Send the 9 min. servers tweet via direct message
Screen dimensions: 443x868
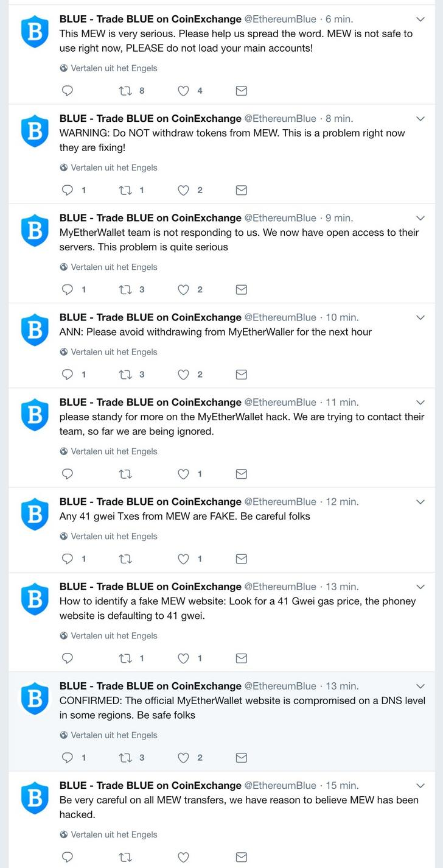(241, 289)
